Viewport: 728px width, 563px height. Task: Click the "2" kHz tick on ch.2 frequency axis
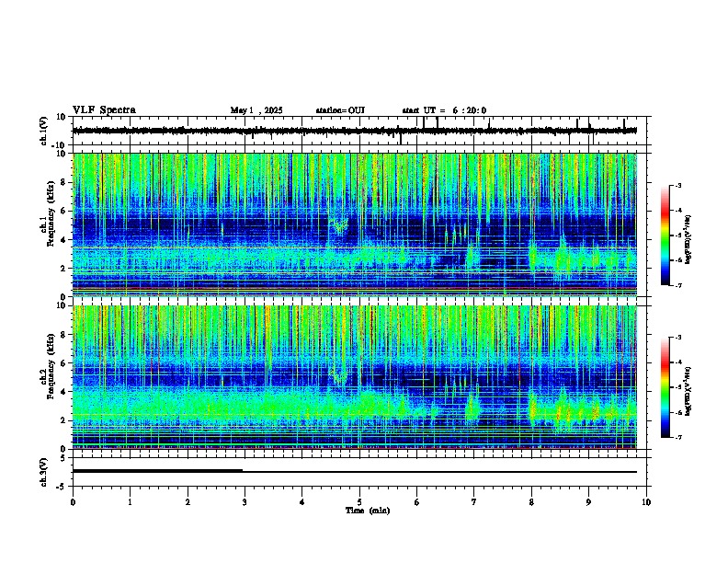(x=64, y=420)
